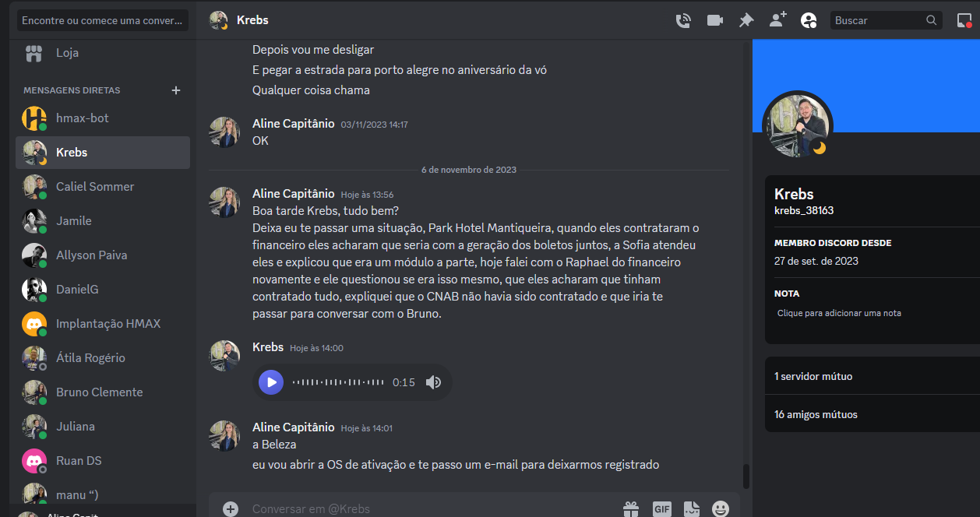Image resolution: width=980 pixels, height=517 pixels.
Task: Open the sticker picker
Action: tap(692, 509)
